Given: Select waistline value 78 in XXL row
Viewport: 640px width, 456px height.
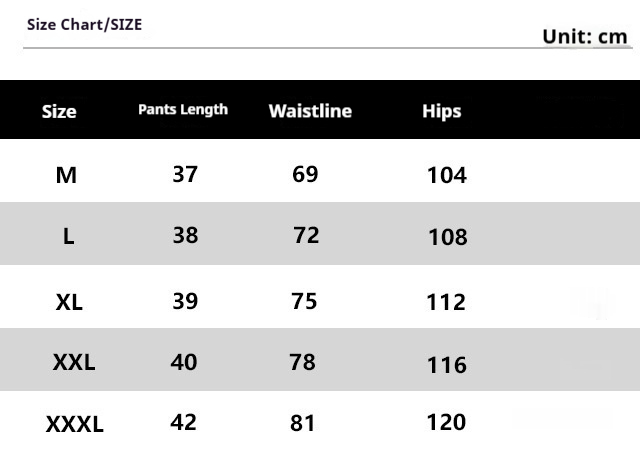Looking at the screenshot, I should click(x=302, y=362).
